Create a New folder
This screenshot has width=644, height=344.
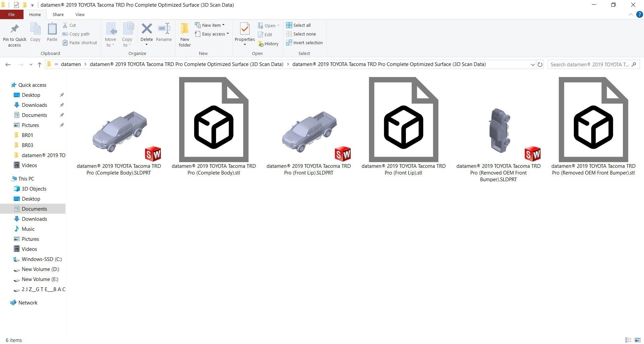pos(185,35)
